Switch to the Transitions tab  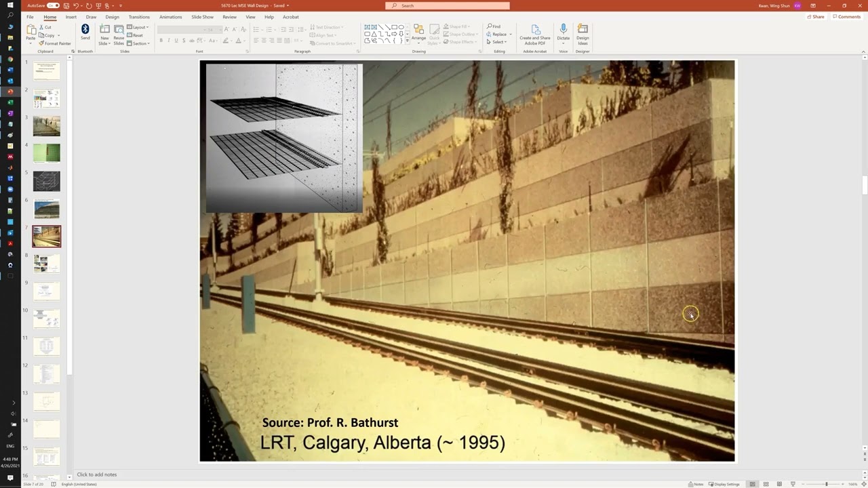tap(139, 17)
